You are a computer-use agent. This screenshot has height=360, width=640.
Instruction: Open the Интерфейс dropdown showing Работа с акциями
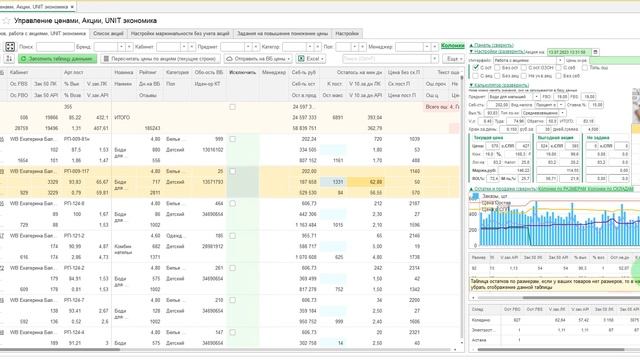coord(560,60)
